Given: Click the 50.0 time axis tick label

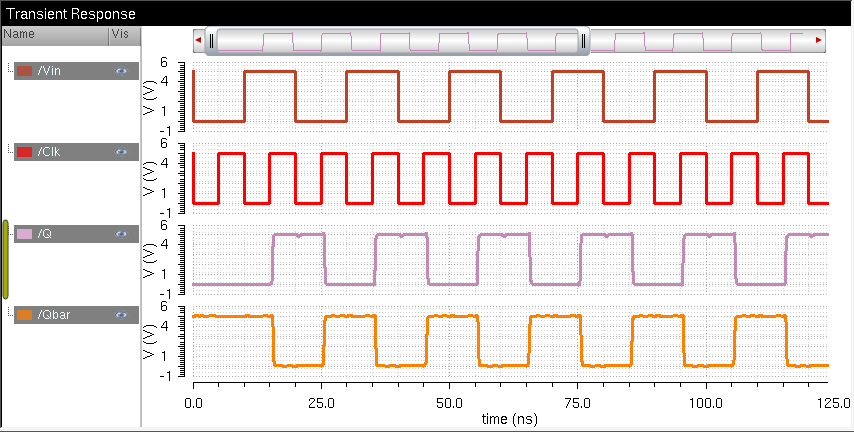Looking at the screenshot, I should pyautogui.click(x=449, y=404).
